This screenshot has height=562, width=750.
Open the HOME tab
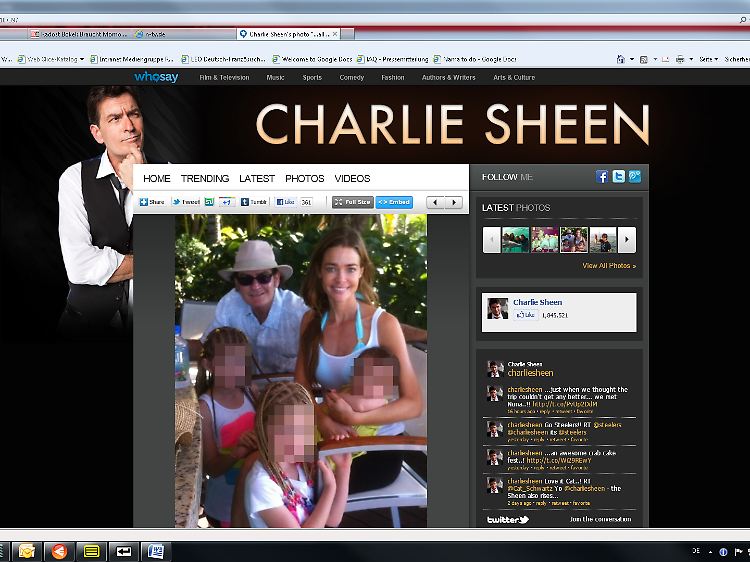pyautogui.click(x=156, y=178)
